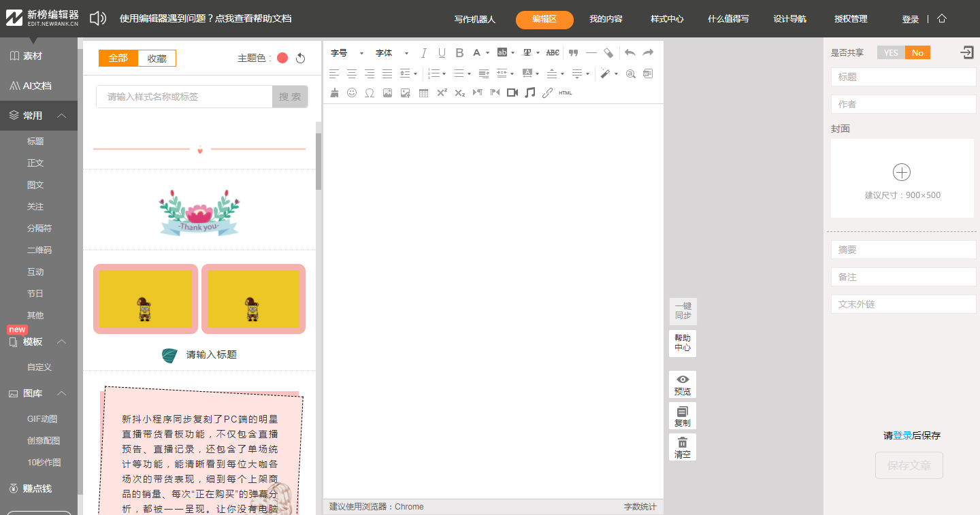Insert a blockquote
This screenshot has width=980, height=515.
click(573, 53)
